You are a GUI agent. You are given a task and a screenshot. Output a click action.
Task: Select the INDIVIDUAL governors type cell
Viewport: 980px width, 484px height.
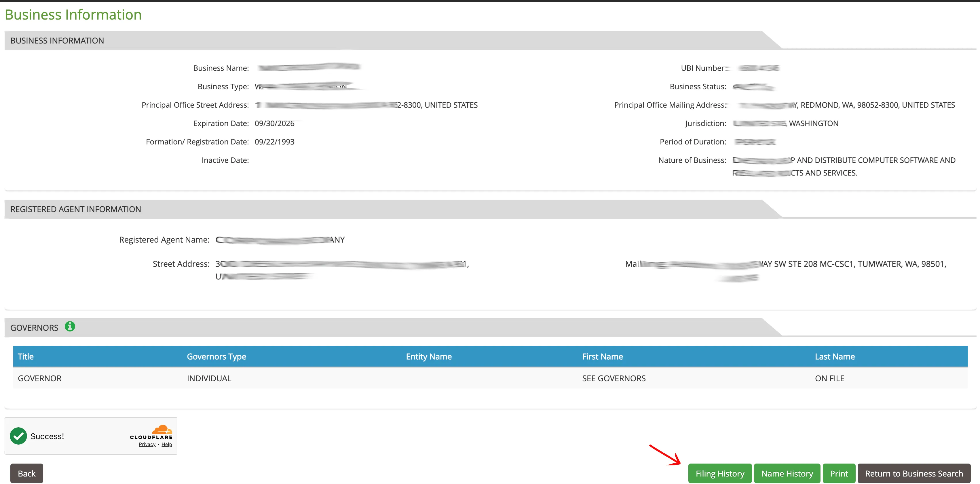pos(209,378)
